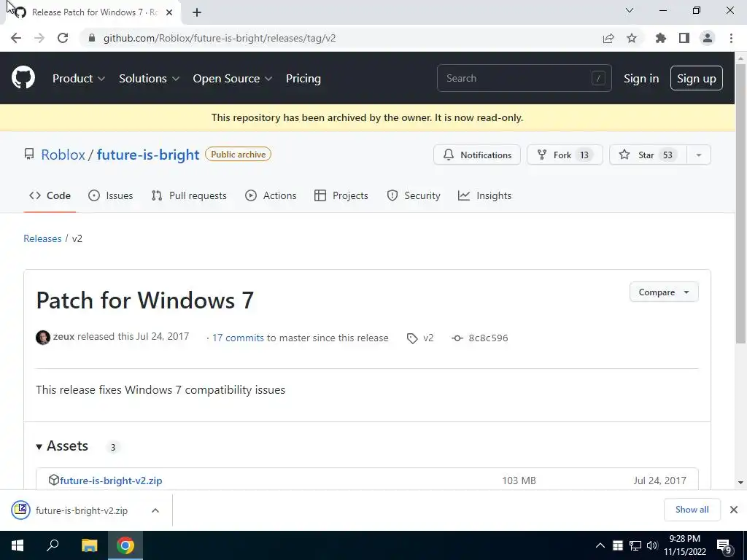Focus the GitHub search field
The width and height of the screenshot is (747, 560).
coord(524,78)
